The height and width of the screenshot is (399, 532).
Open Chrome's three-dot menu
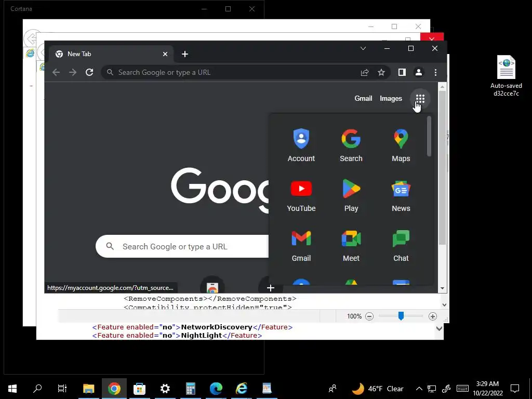pos(436,72)
